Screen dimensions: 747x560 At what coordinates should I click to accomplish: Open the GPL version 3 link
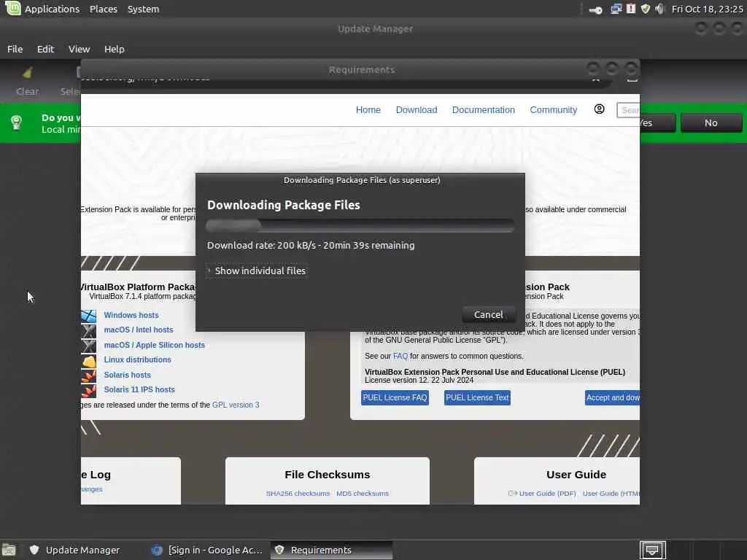(236, 405)
